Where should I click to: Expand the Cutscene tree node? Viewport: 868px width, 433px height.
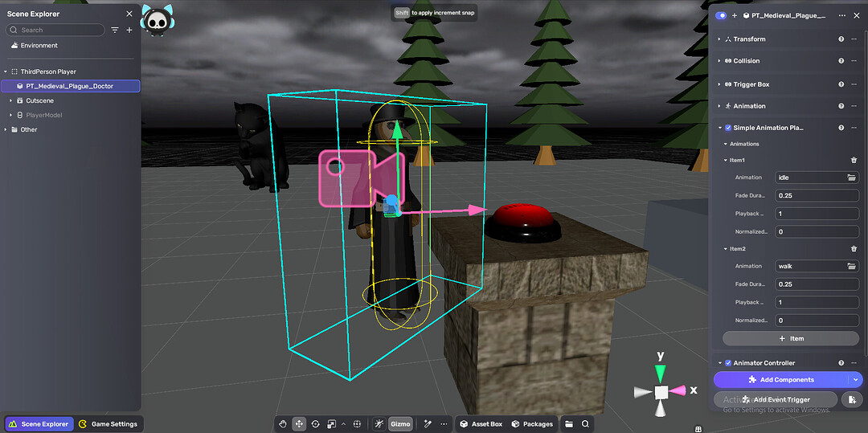click(10, 100)
